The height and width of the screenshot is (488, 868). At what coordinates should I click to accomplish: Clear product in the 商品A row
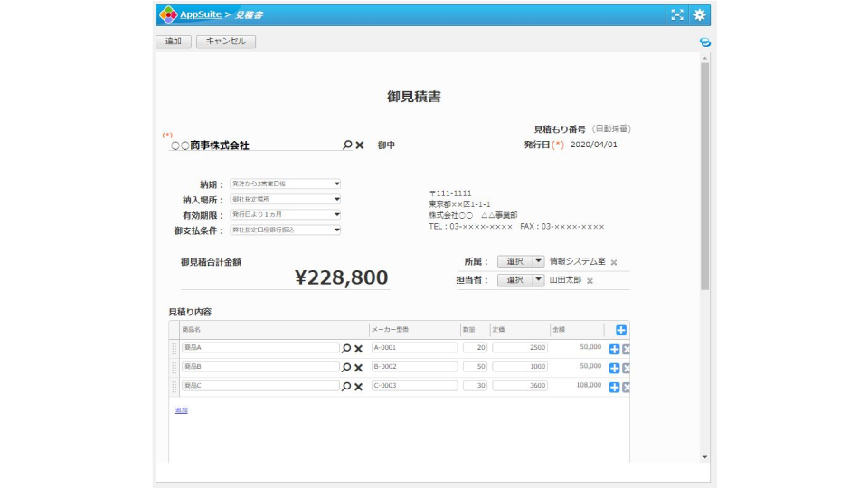[358, 349]
